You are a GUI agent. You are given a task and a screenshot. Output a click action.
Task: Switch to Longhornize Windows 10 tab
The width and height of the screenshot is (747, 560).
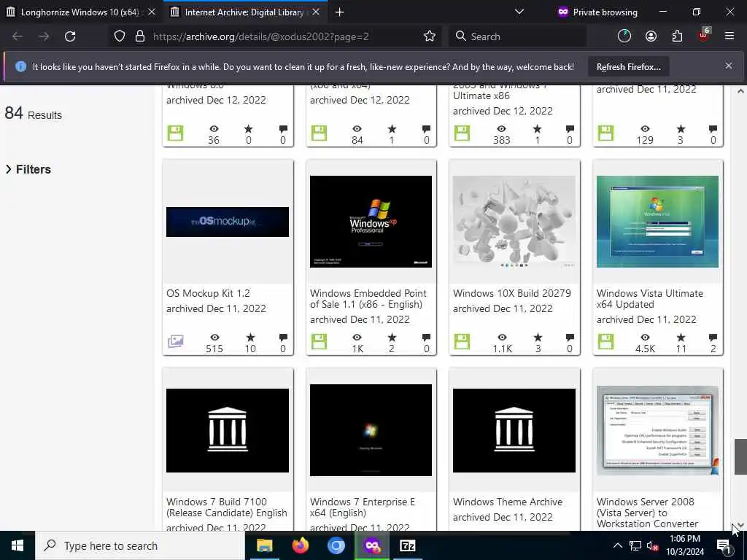point(80,12)
